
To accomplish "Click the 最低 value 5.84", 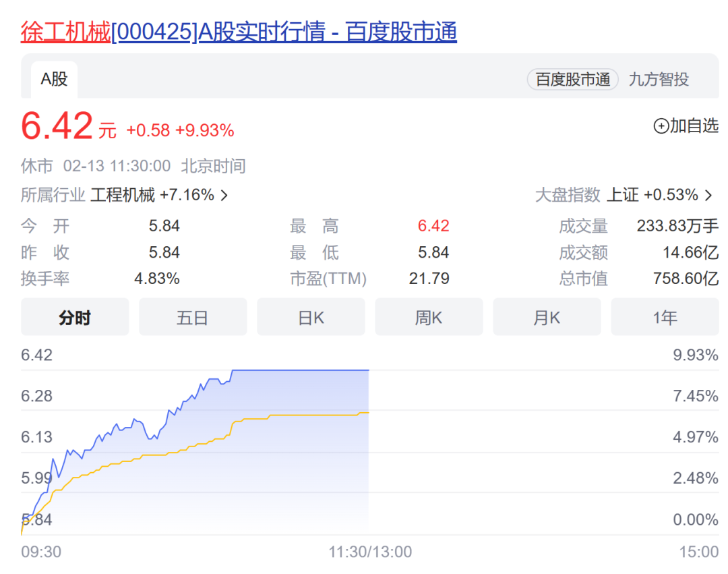I will click(x=433, y=253).
